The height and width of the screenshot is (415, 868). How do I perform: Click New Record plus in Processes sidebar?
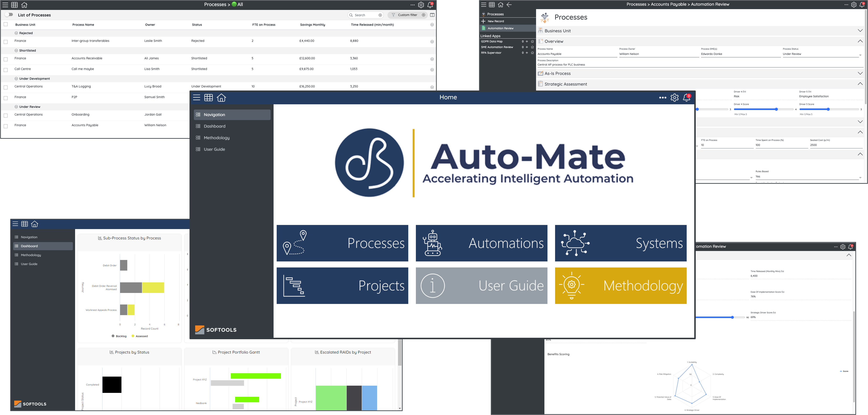click(484, 21)
